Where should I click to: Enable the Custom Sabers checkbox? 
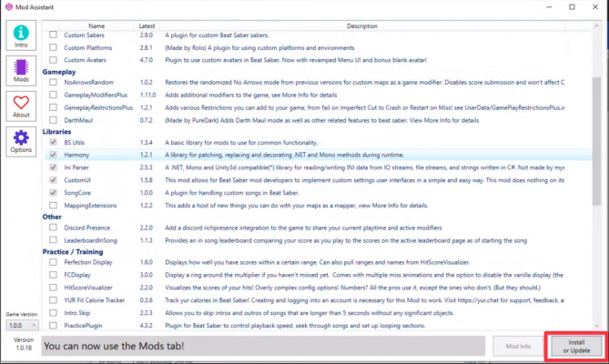coord(53,35)
